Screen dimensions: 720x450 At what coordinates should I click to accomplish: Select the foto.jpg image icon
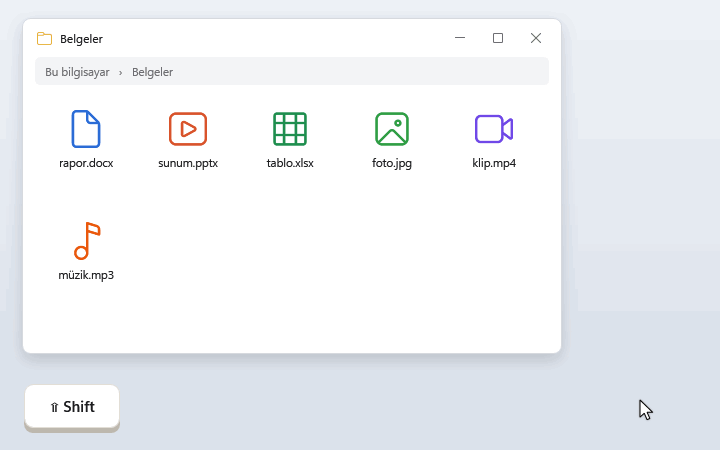click(x=392, y=129)
